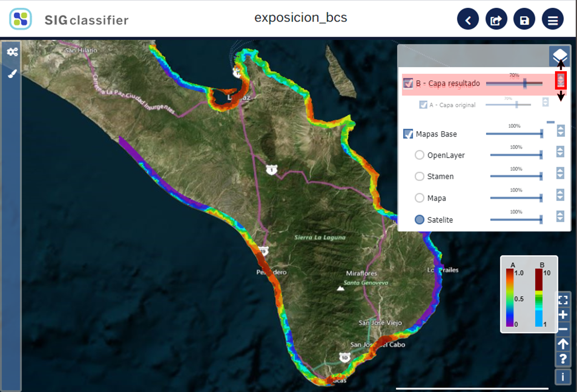577x392 pixels.
Task: Zoom out with the minus button
Action: pos(563,329)
